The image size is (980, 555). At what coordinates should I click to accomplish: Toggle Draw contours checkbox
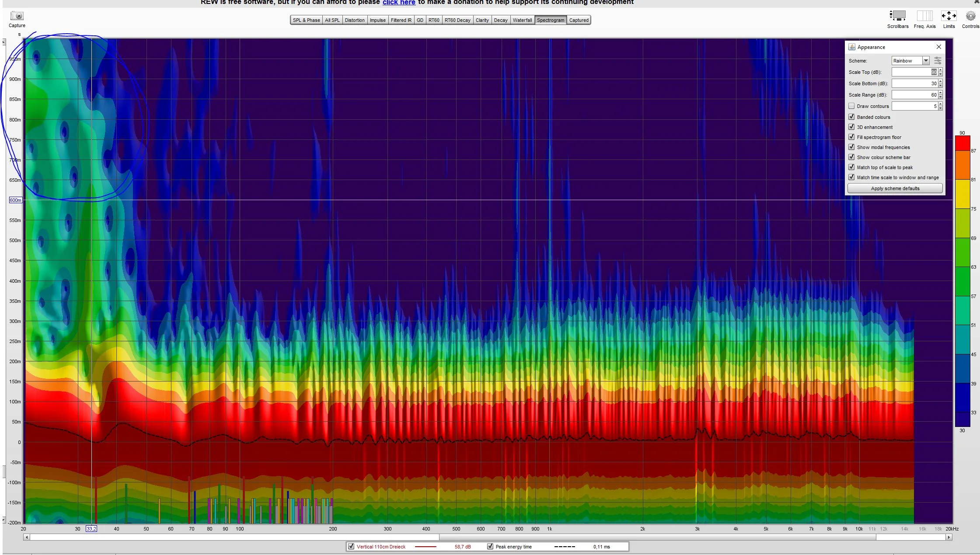pos(851,106)
